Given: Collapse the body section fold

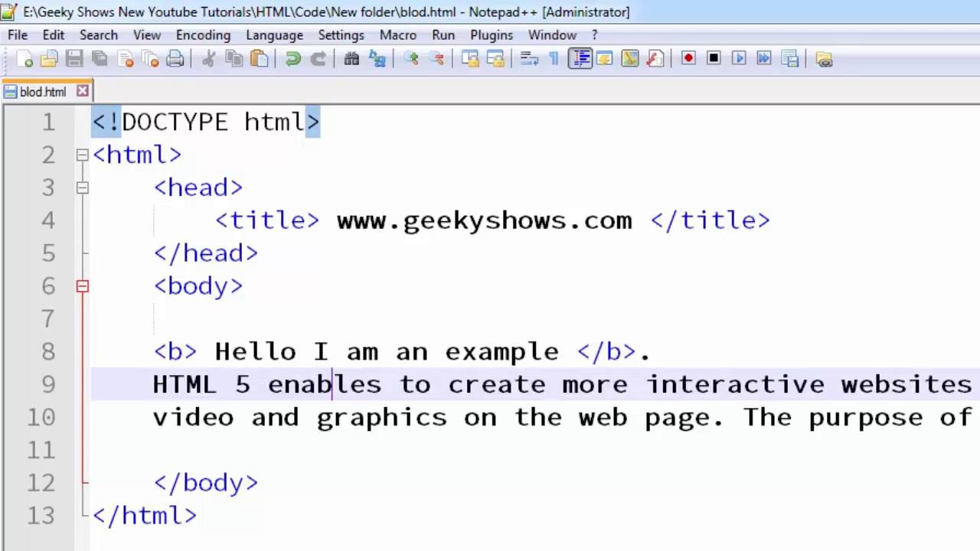Looking at the screenshot, I should click(83, 286).
